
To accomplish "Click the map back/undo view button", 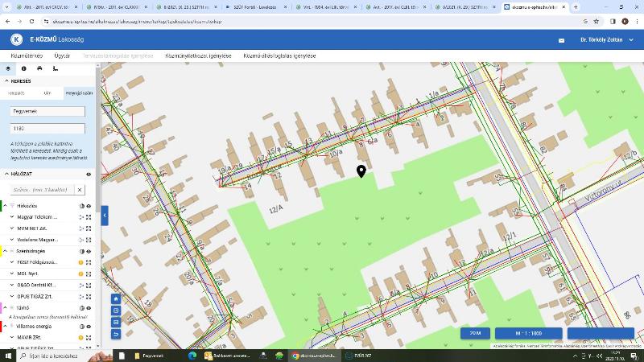I will coord(116,334).
